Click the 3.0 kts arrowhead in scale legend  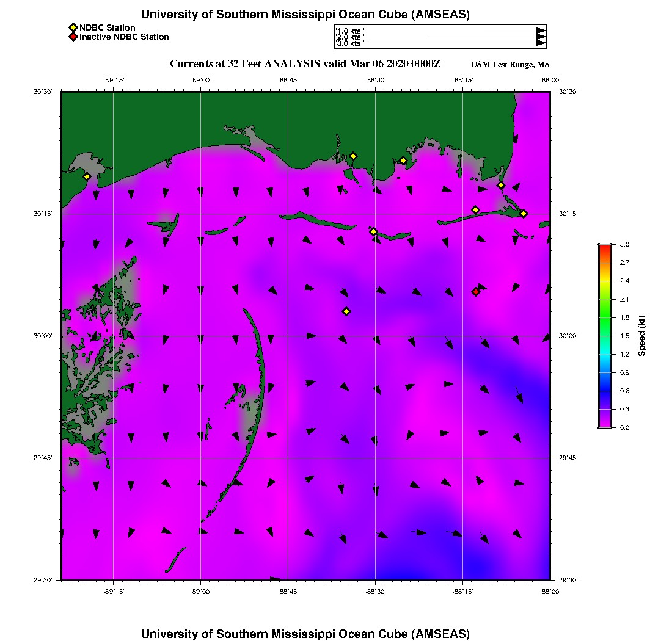[541, 43]
